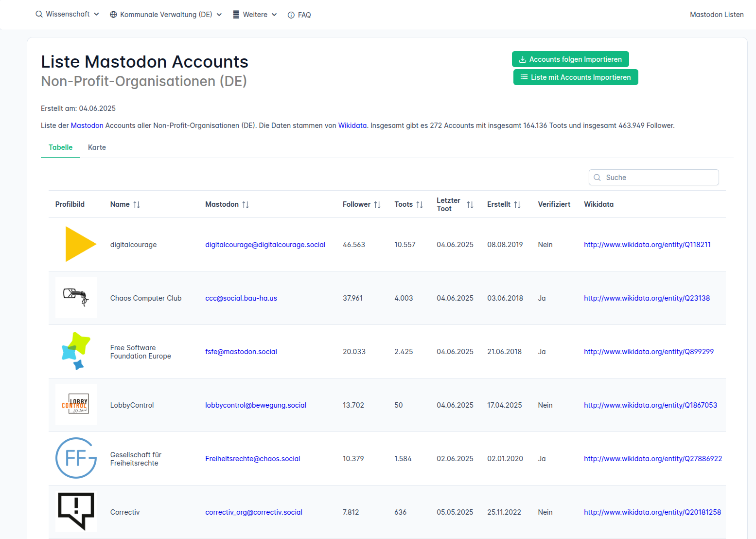The height and width of the screenshot is (539, 756).
Task: Focus the Suche search field
Action: click(654, 178)
